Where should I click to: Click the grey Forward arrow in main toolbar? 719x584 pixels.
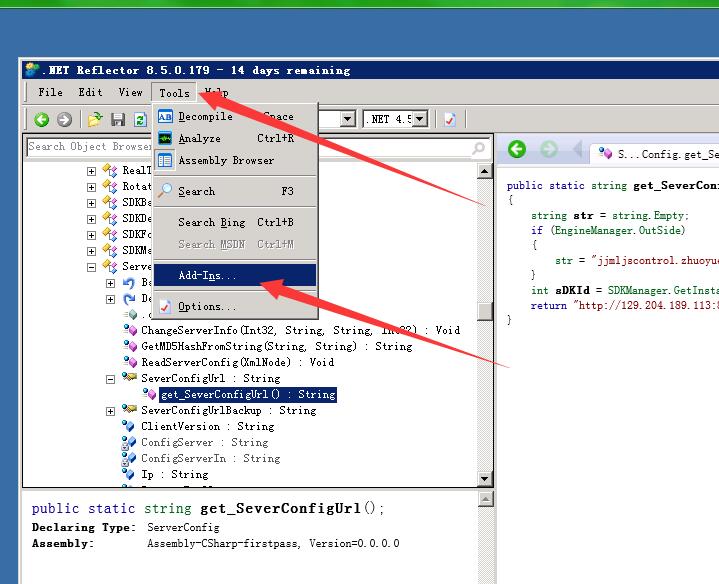point(64,120)
